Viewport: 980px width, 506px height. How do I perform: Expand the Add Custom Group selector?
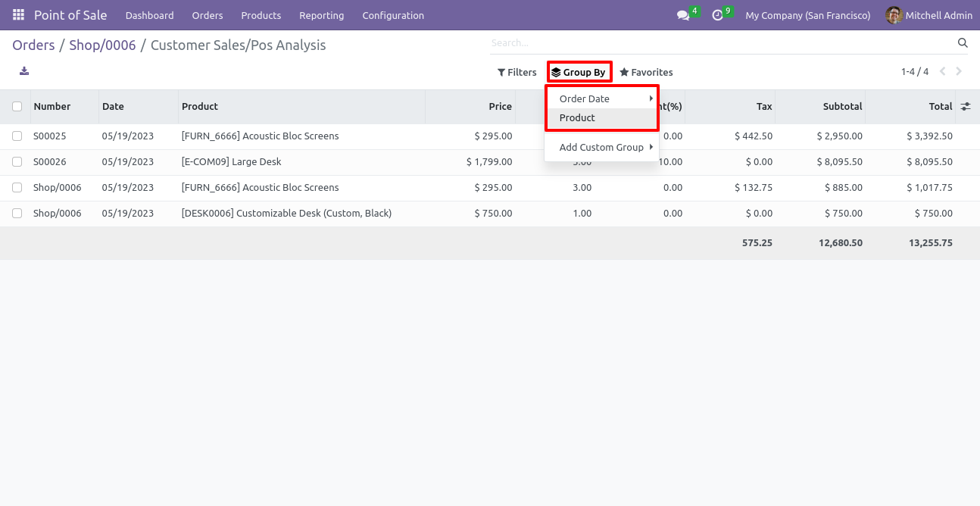click(601, 148)
